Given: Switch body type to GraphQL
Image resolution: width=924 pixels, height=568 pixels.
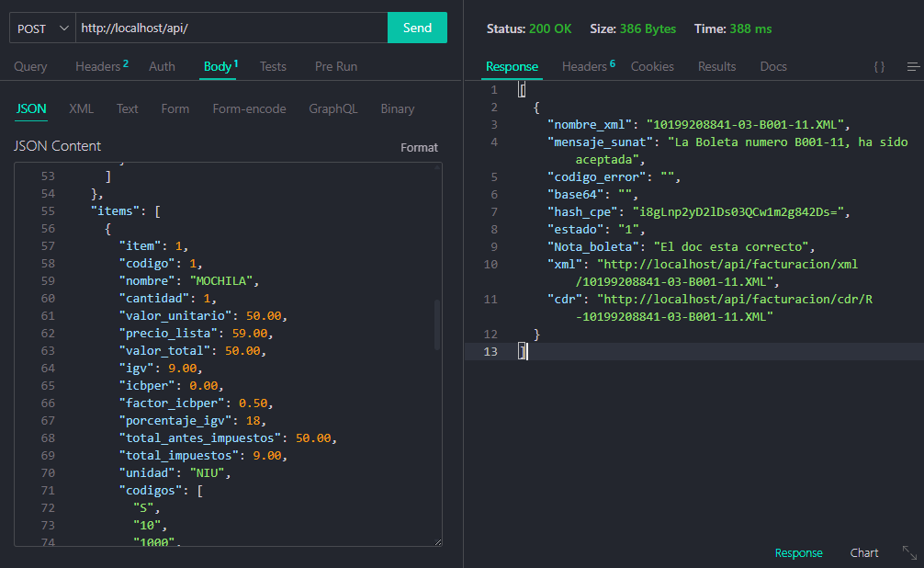Looking at the screenshot, I should pos(332,108).
